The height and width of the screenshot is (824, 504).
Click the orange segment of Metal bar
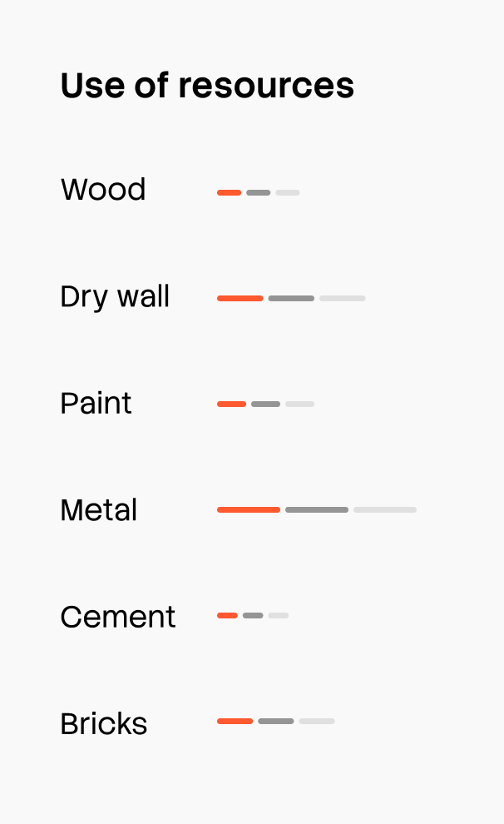click(248, 509)
